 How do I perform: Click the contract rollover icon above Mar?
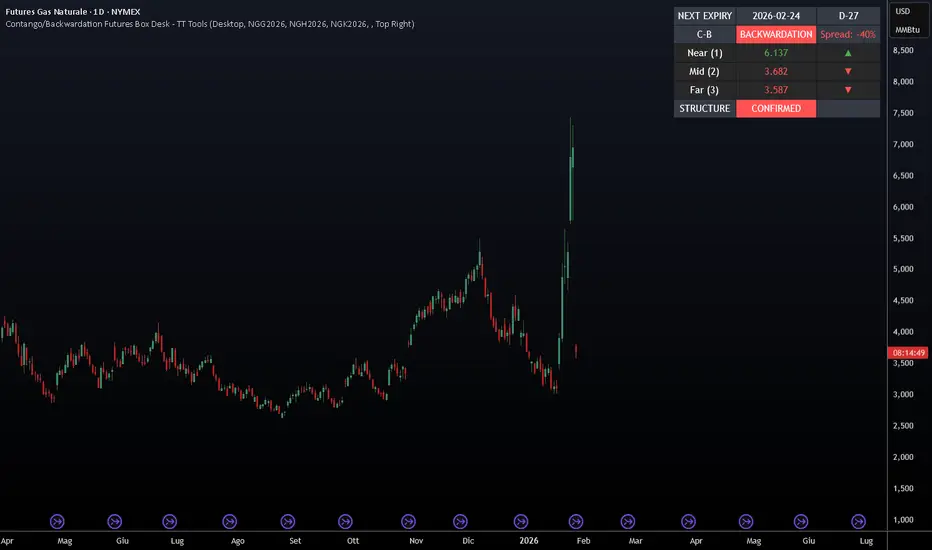coord(628,521)
